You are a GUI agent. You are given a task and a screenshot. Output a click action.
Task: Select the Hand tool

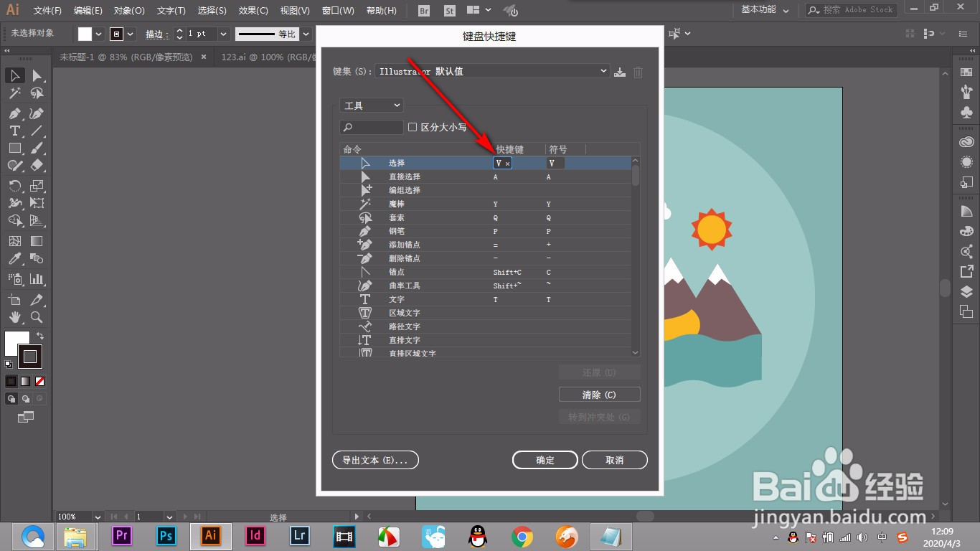coord(15,317)
